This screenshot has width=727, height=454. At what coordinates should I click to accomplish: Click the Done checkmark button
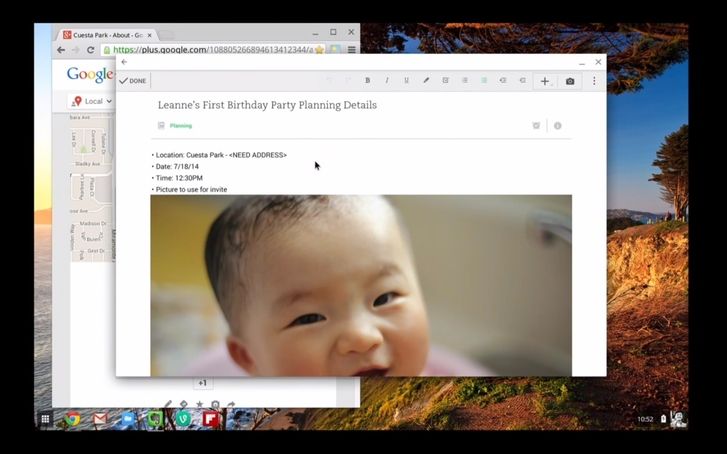tap(132, 81)
